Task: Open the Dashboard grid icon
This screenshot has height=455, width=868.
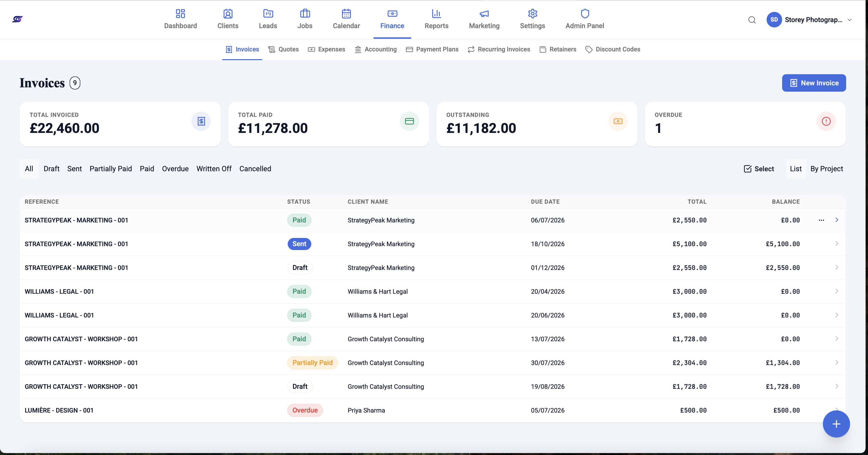Action: tap(180, 14)
